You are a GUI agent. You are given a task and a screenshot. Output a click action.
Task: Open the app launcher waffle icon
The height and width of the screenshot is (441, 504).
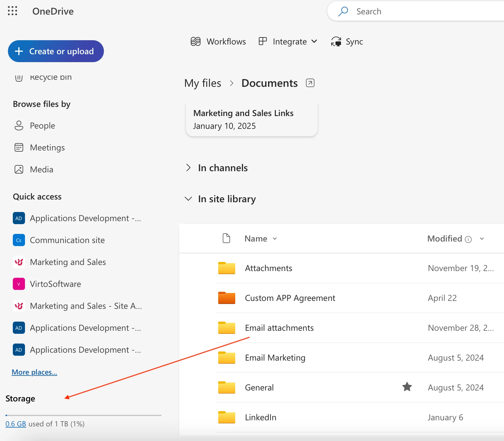[12, 11]
